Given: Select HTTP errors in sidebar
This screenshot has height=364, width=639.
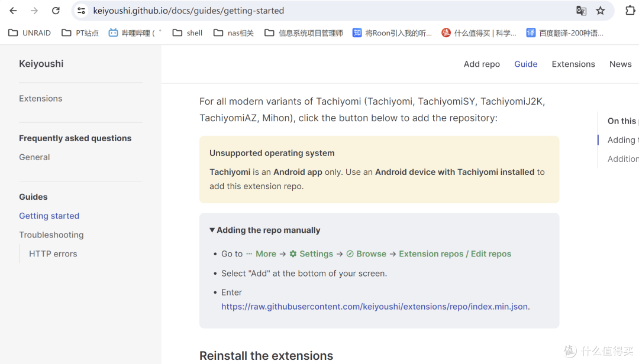Looking at the screenshot, I should coord(53,253).
